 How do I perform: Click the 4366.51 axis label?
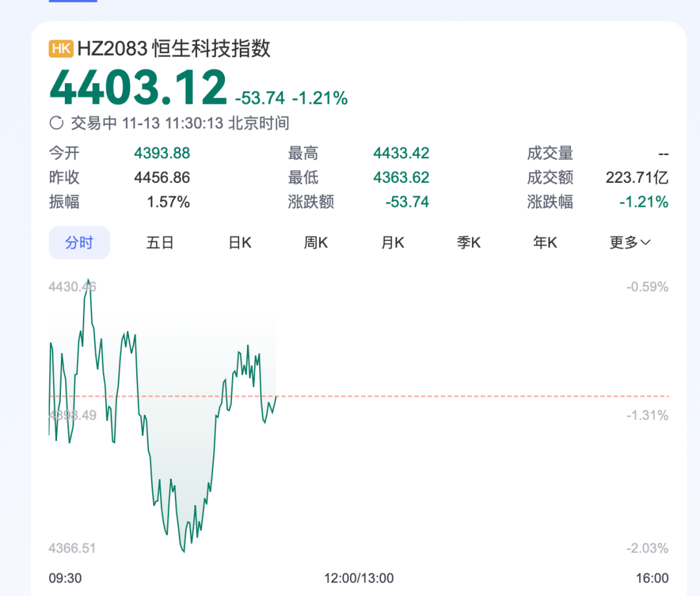(73, 548)
